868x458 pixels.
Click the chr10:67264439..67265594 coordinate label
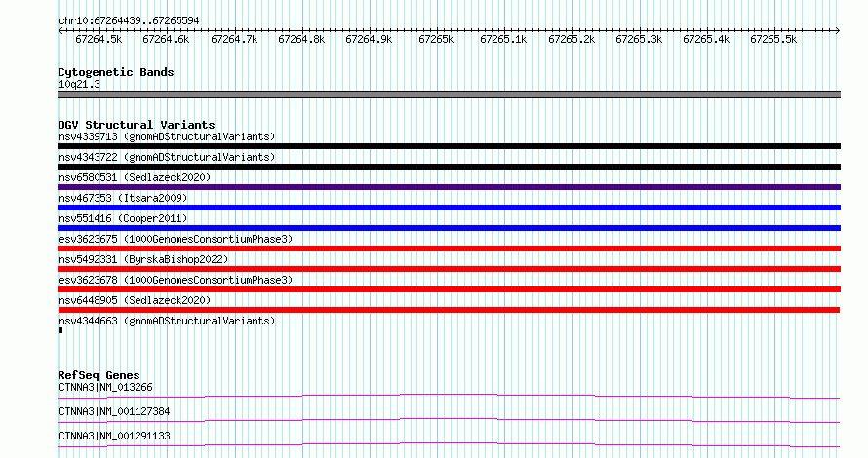click(129, 21)
